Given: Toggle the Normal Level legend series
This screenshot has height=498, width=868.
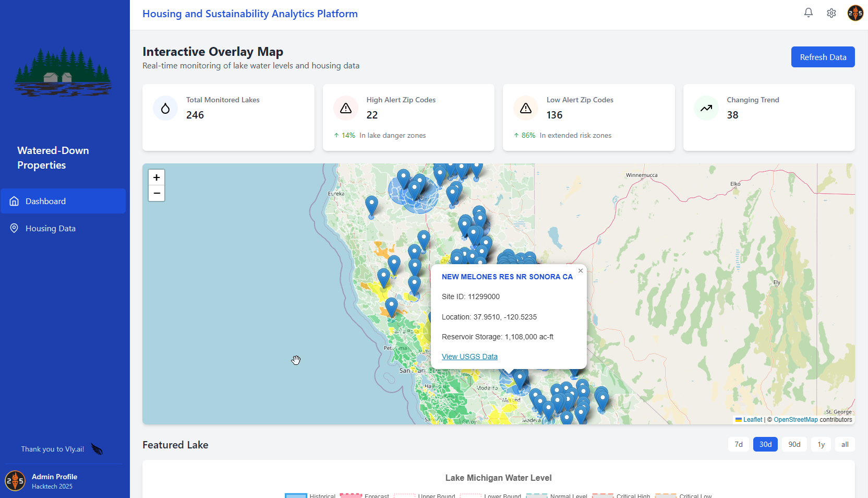Looking at the screenshot, I should (x=557, y=495).
